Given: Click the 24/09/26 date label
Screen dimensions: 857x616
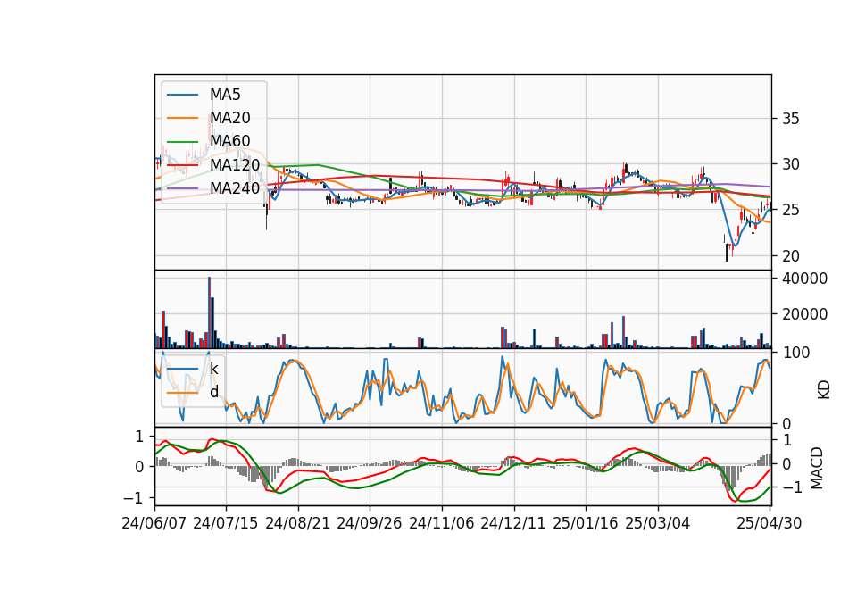Looking at the screenshot, I should click(370, 523).
